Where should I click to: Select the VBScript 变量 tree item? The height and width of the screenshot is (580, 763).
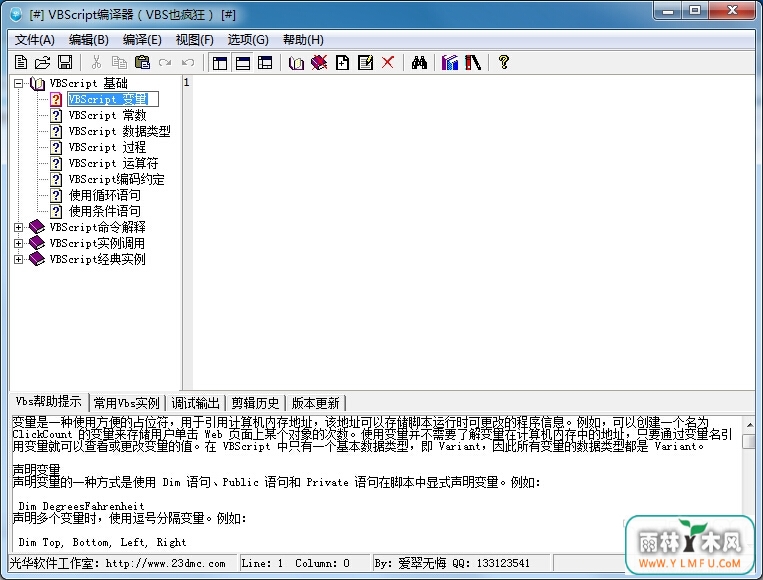[112, 99]
